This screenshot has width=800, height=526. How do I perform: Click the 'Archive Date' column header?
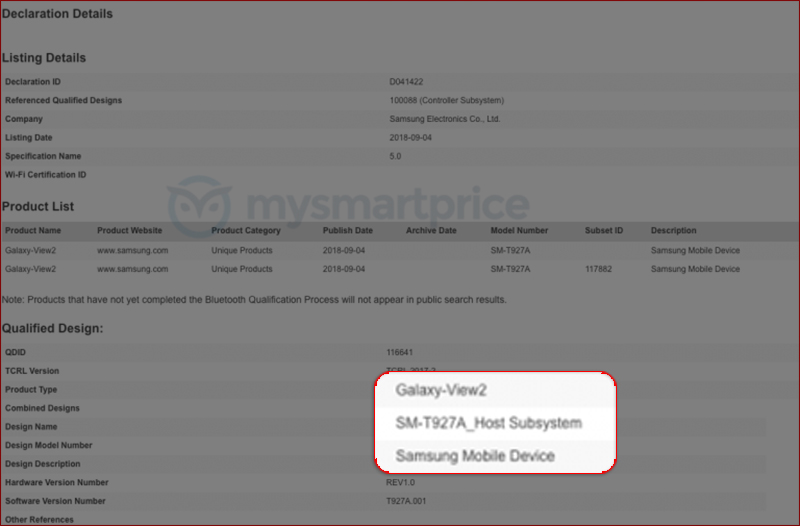click(431, 231)
